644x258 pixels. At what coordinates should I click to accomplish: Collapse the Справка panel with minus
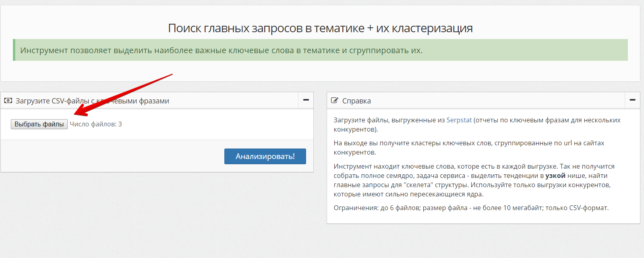[x=632, y=100]
